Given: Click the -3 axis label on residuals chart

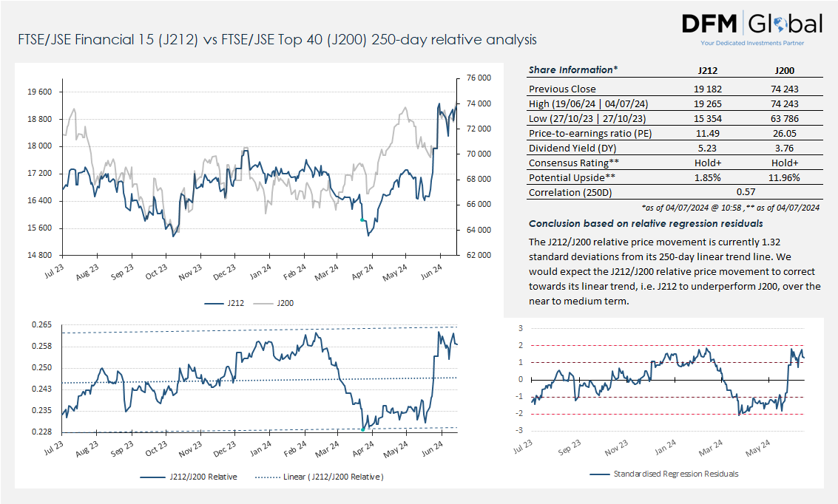Looking at the screenshot, I should [x=519, y=430].
